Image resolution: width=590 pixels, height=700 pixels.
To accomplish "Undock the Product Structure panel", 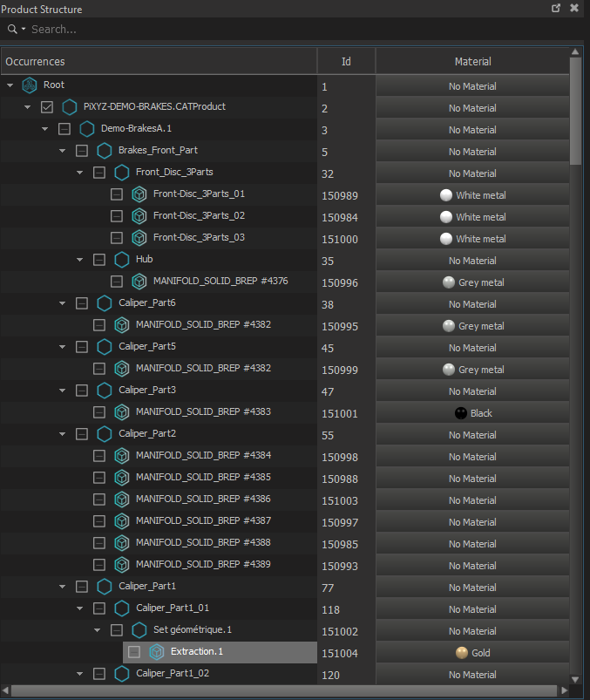I will 556,8.
